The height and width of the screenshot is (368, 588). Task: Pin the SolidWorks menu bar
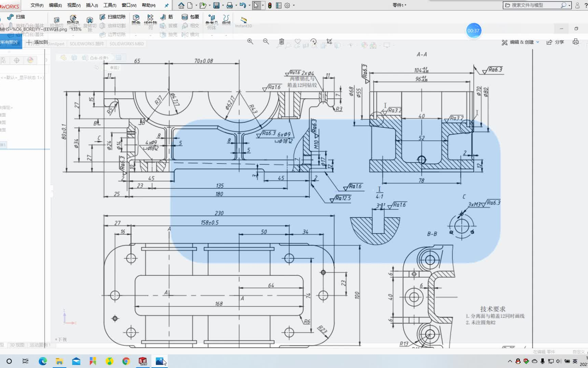point(166,5)
